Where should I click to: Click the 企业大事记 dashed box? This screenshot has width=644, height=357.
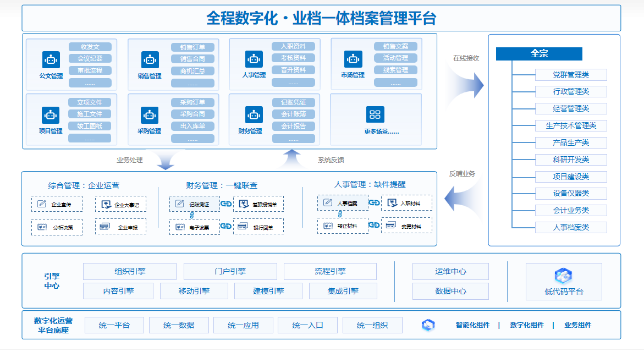120,205
